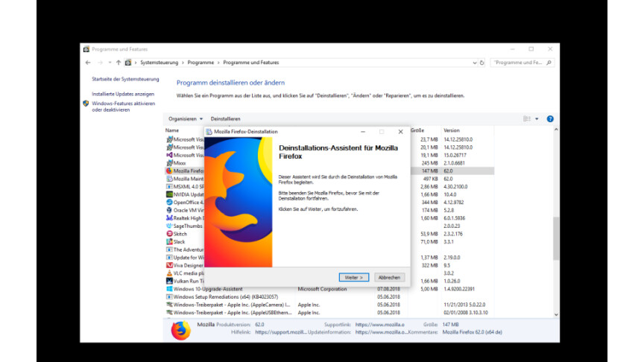
Task: Click Programme und Features breadcrumb segment
Action: (x=251, y=63)
